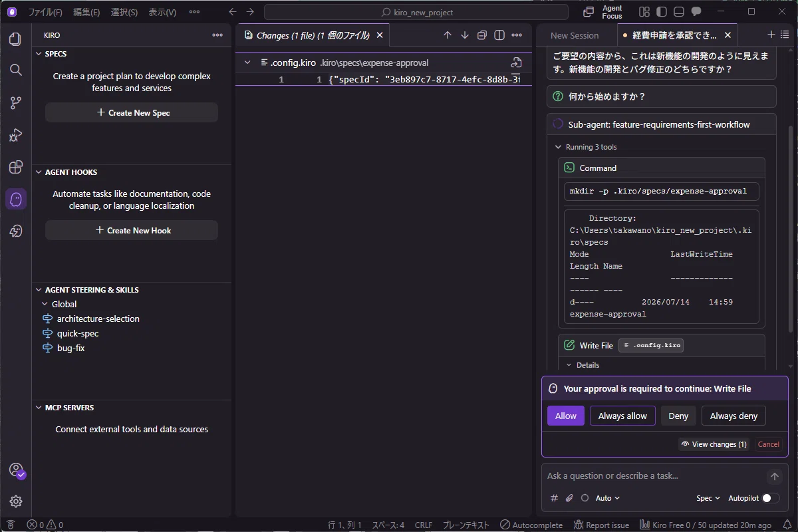The image size is (798, 532).
Task: Click the Always deny button
Action: (733, 416)
